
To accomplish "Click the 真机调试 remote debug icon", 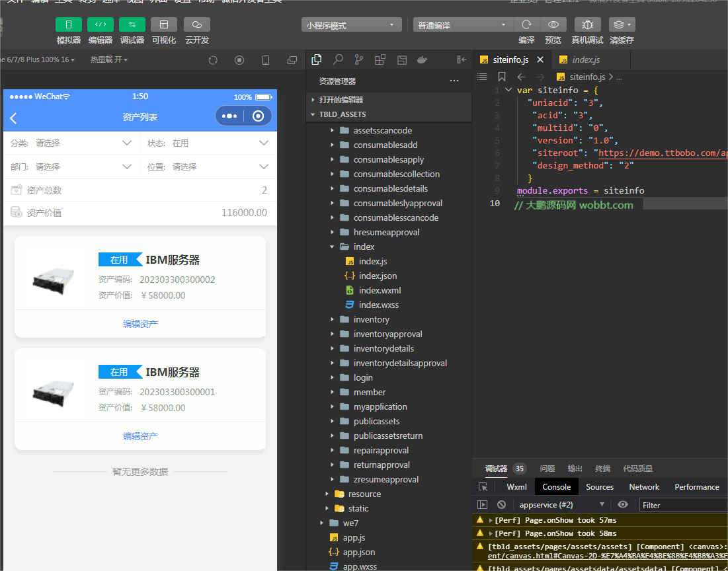I will (586, 24).
